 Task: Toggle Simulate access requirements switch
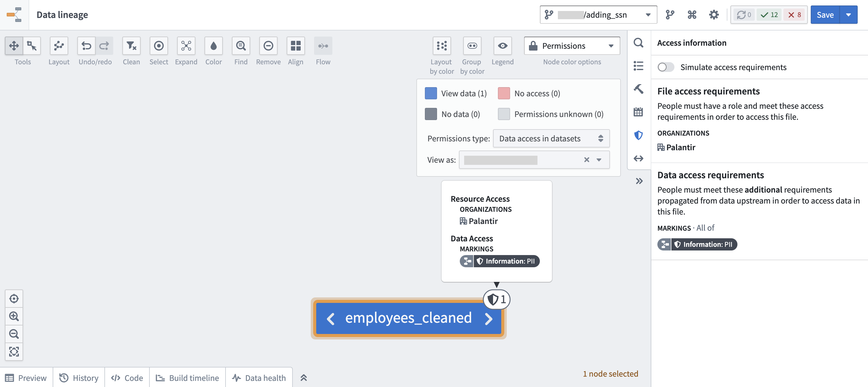tap(666, 67)
